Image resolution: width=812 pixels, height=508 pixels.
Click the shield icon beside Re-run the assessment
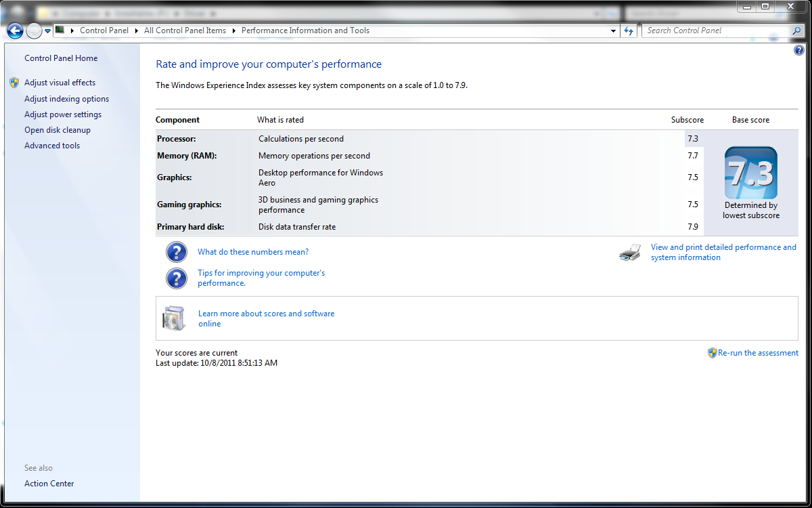(x=712, y=353)
